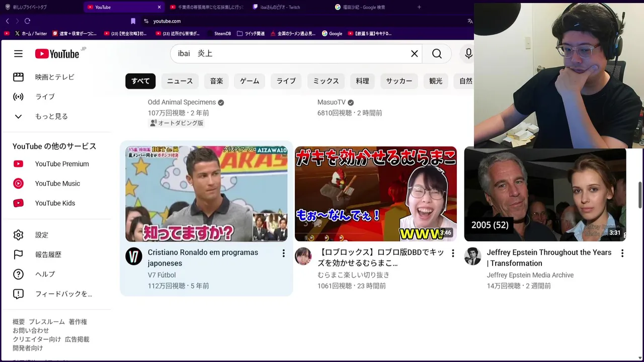The image size is (644, 362).
Task: Switch to 千葉県の幕張海岸 YouTube tab
Action: pos(206,7)
